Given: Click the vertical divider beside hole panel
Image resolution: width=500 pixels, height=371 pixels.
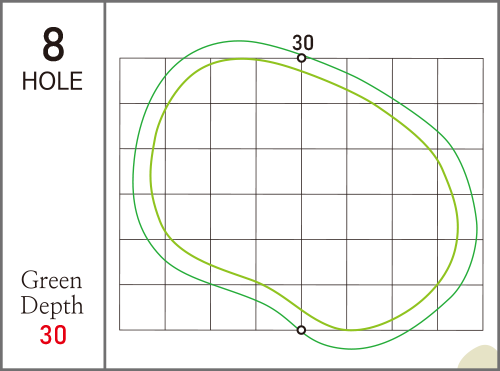Looking at the screenshot, I should tap(105, 185).
